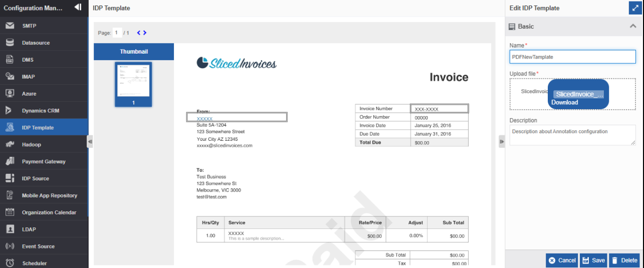The height and width of the screenshot is (268, 644).
Task: Delete the IDP template
Action: click(x=624, y=260)
